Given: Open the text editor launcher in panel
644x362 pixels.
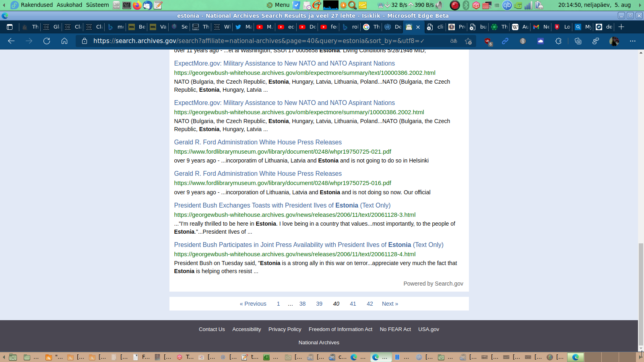Looking at the screenshot, I should pyautogui.click(x=158, y=5).
